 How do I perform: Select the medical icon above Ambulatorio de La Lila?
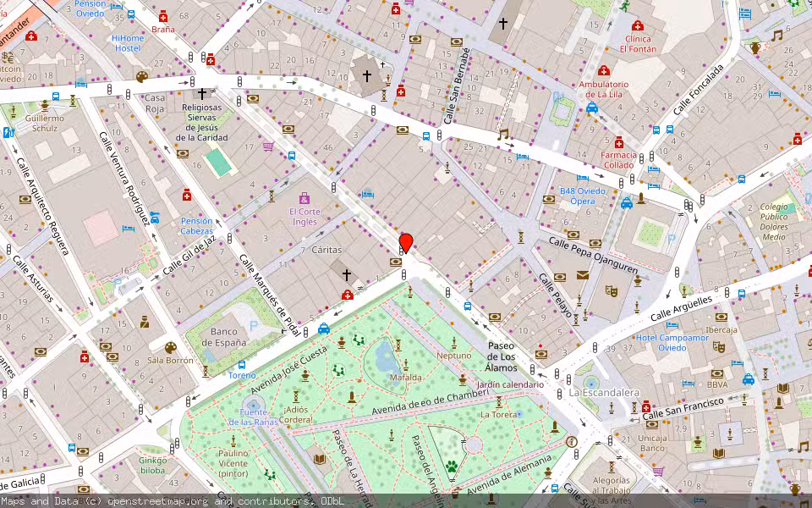tap(603, 70)
